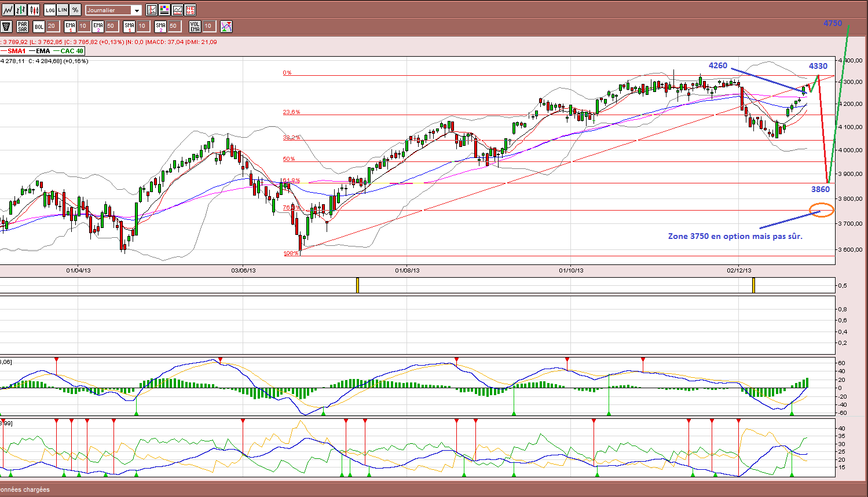Image resolution: width=868 pixels, height=497 pixels.
Task: Toggle the SMA 1 indicator
Action: coord(129,26)
